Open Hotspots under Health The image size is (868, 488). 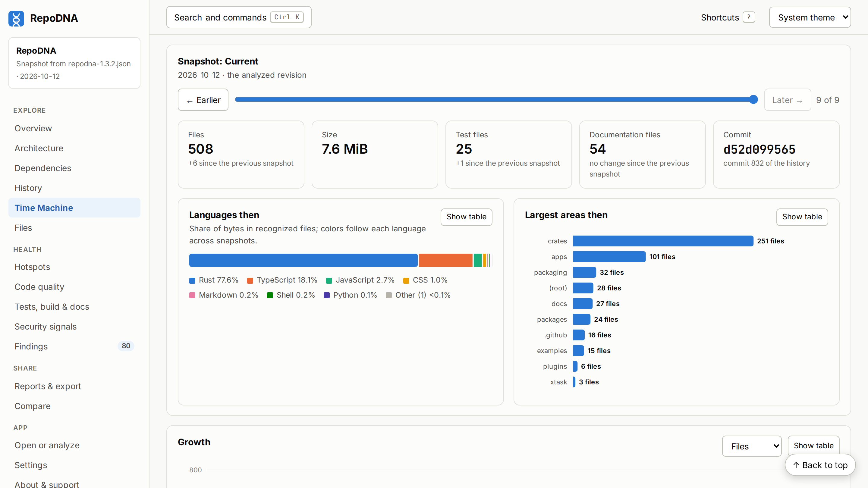[x=74, y=267]
